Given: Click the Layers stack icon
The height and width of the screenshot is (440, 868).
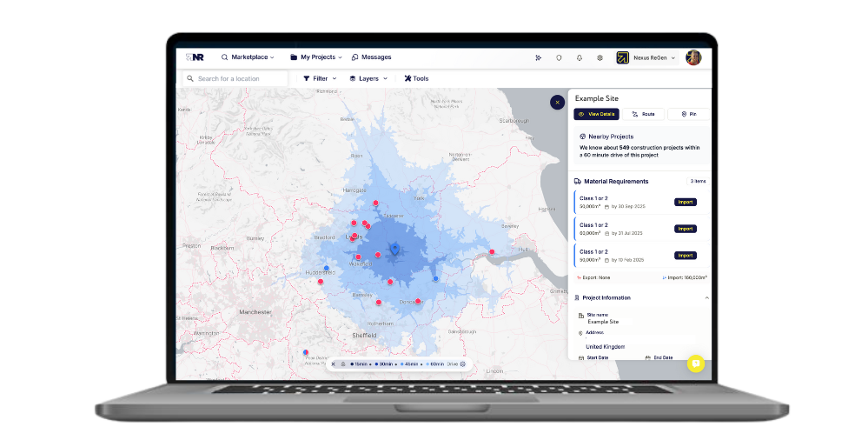Looking at the screenshot, I should (x=353, y=78).
